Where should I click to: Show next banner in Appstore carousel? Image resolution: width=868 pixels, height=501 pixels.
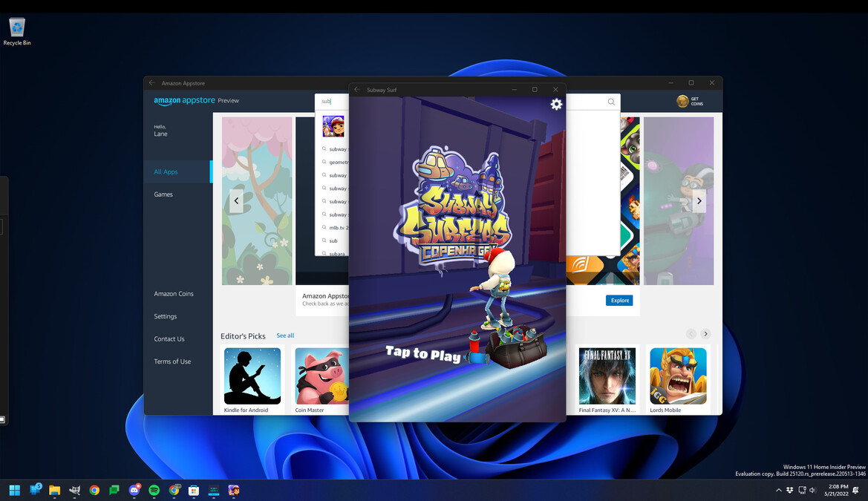[699, 201]
